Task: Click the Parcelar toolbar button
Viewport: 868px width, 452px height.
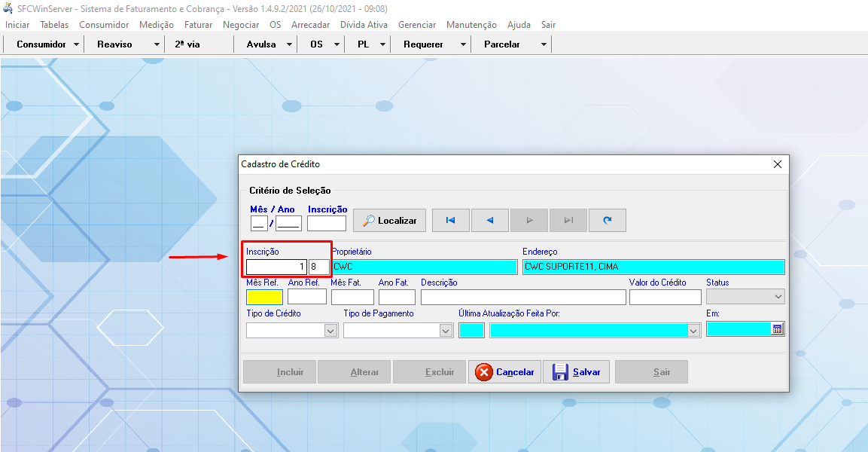Action: tap(502, 44)
